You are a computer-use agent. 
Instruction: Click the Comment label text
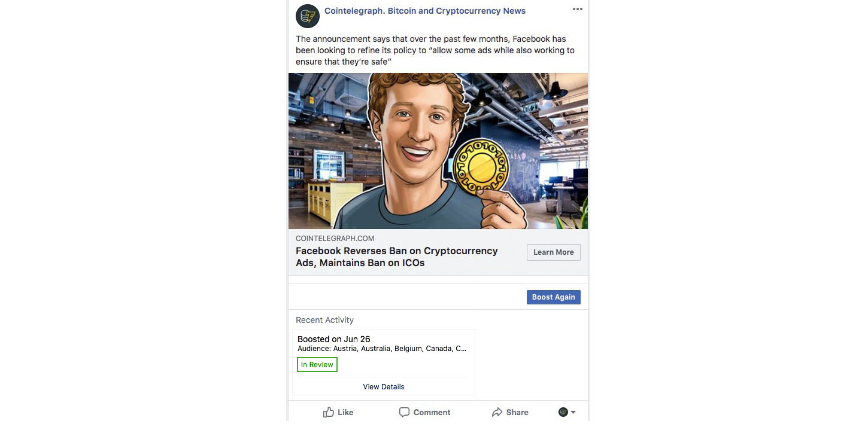[x=432, y=412]
